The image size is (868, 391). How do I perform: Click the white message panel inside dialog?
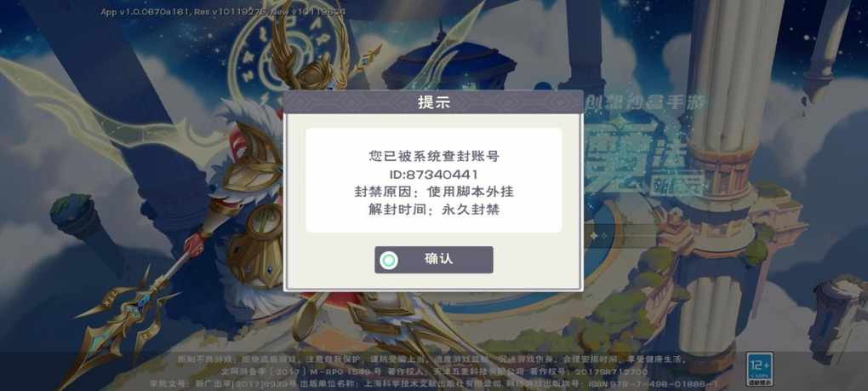(434, 181)
